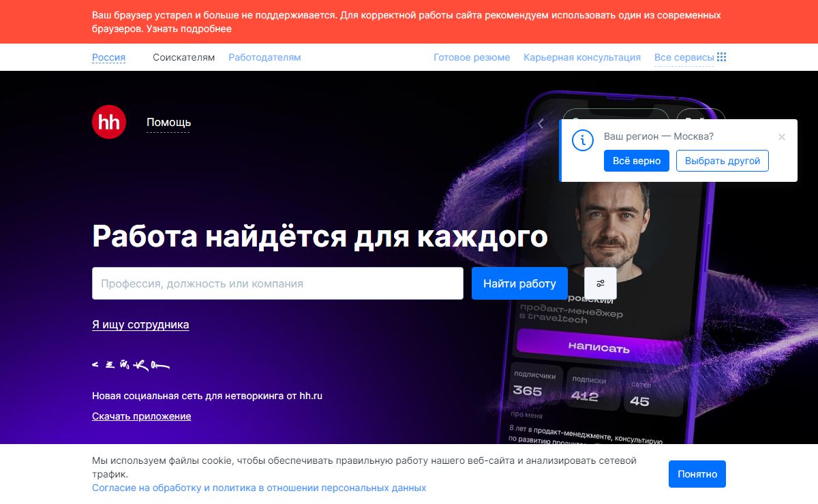Click Узнать подробнее in browser warning
The height and width of the screenshot is (504, 818).
(188, 29)
